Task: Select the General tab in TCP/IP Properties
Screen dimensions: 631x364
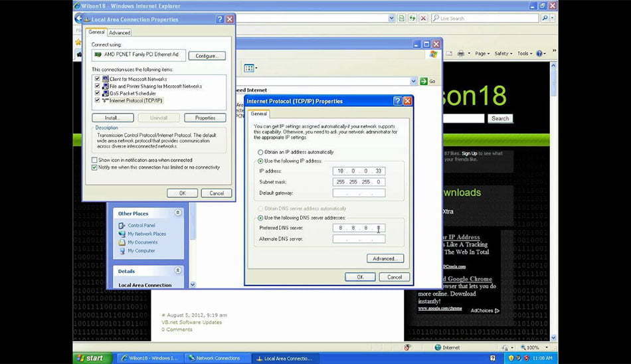Action: pyautogui.click(x=259, y=114)
